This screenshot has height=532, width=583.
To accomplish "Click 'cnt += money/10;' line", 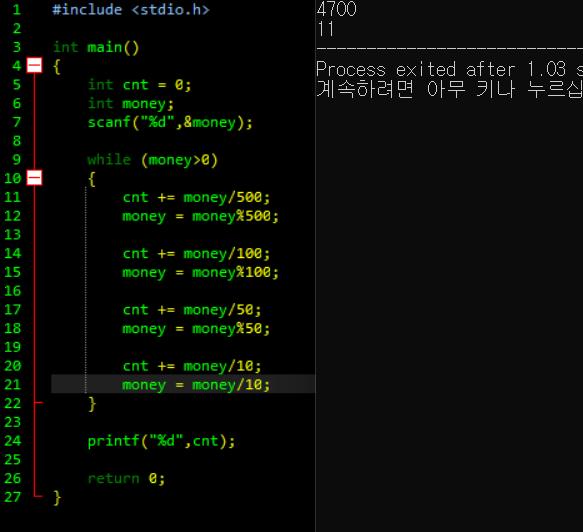I will pos(192,366).
